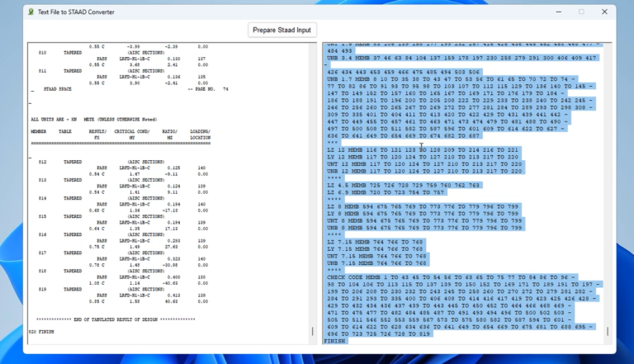Click the 'STAAD SPACE' text in left pane
Screen dimensions: 634x364
58,89
